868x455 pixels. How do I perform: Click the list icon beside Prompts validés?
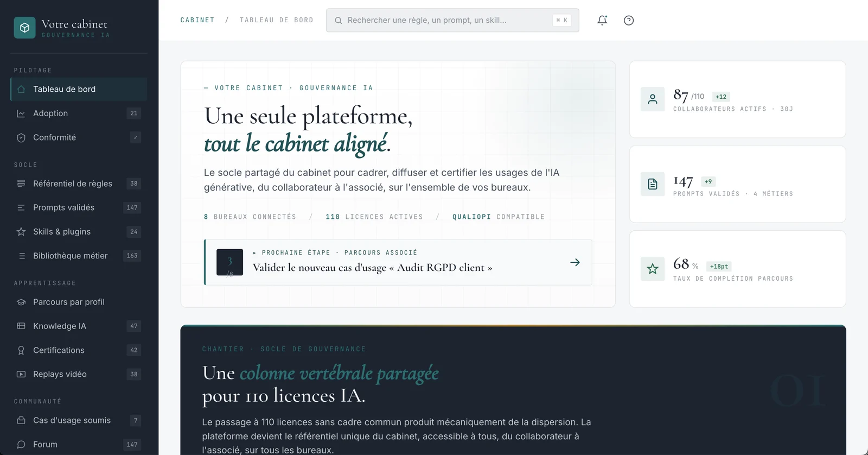coord(21,207)
